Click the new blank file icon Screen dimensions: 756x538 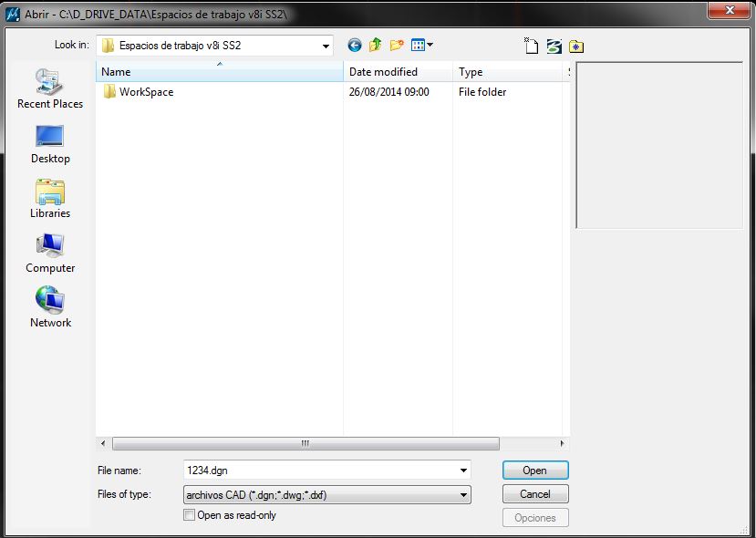pos(531,46)
